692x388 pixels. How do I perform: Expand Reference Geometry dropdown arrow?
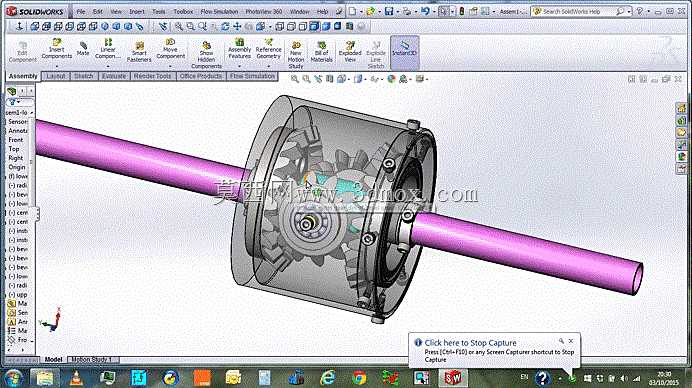[x=268, y=66]
